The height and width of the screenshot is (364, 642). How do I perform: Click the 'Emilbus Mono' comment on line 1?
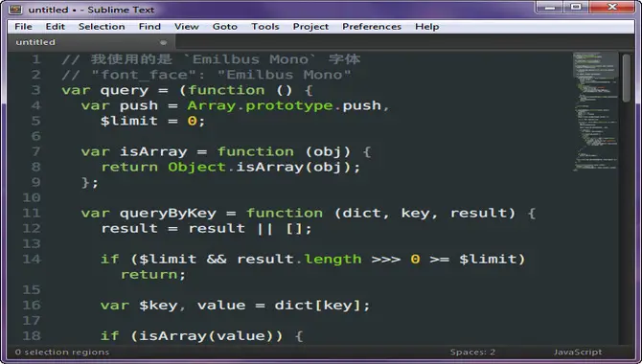(x=250, y=59)
